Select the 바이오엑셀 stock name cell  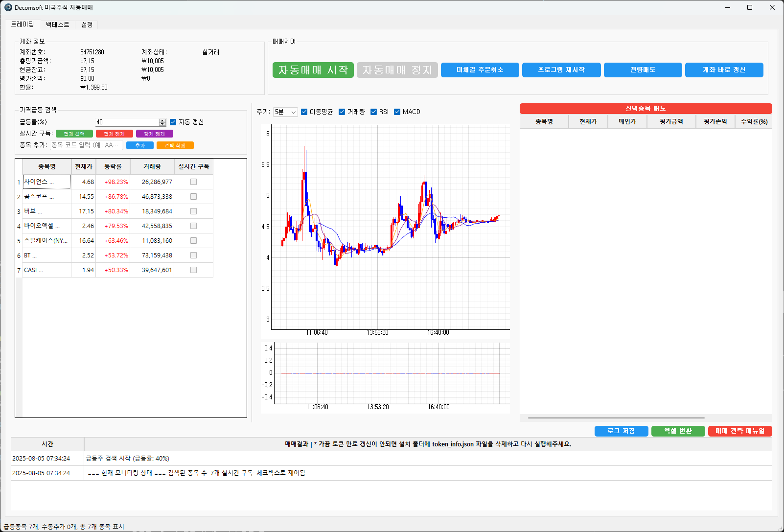(46, 226)
